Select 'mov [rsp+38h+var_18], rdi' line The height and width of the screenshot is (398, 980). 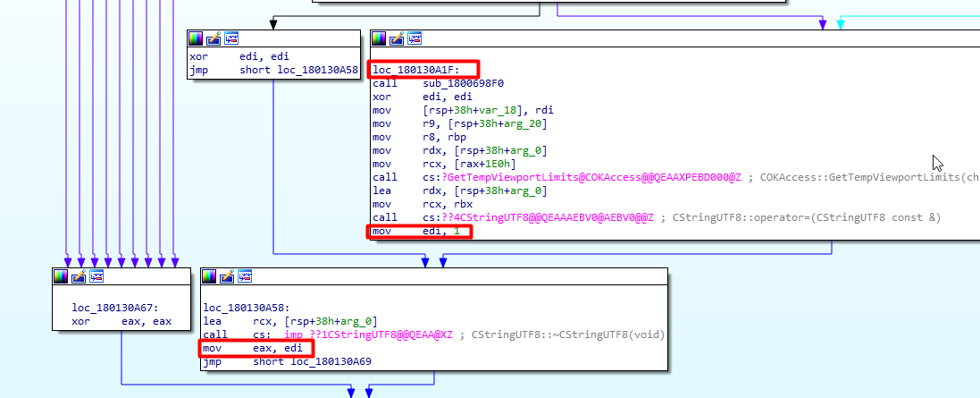point(463,111)
